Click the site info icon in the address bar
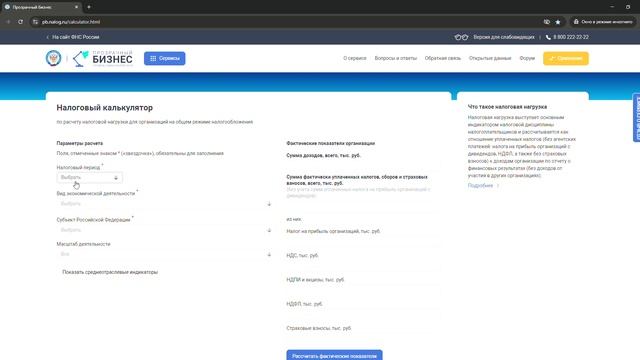The image size is (640, 360). tap(36, 22)
